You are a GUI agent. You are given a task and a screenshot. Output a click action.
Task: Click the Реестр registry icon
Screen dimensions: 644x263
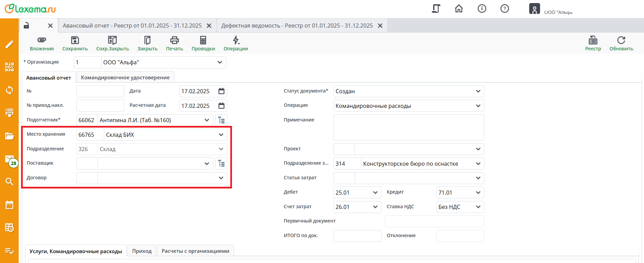[x=593, y=40]
